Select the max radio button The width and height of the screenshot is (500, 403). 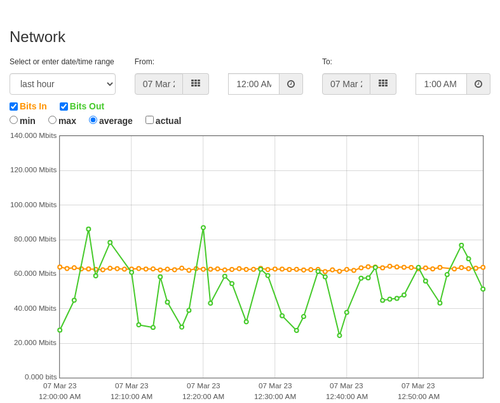(x=52, y=120)
